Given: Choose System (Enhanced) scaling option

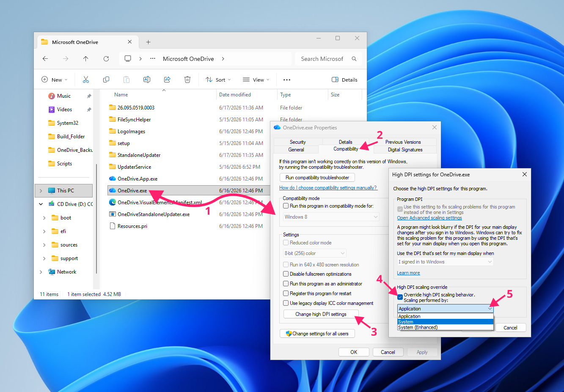Looking at the screenshot, I should click(446, 327).
